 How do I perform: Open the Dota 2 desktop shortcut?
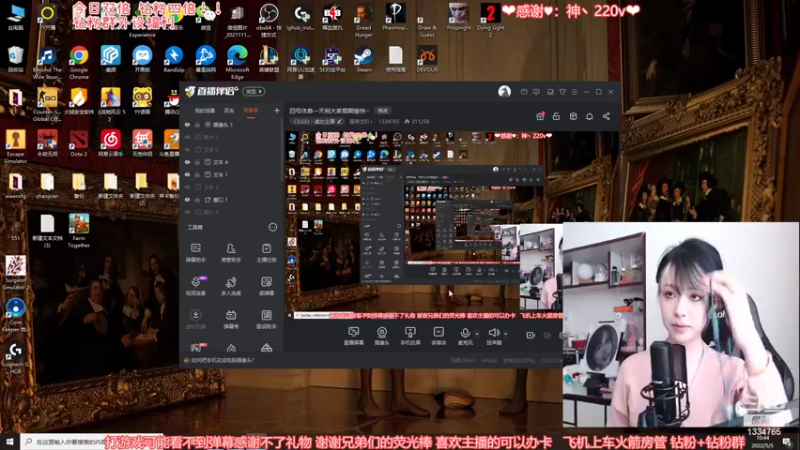pyautogui.click(x=79, y=143)
